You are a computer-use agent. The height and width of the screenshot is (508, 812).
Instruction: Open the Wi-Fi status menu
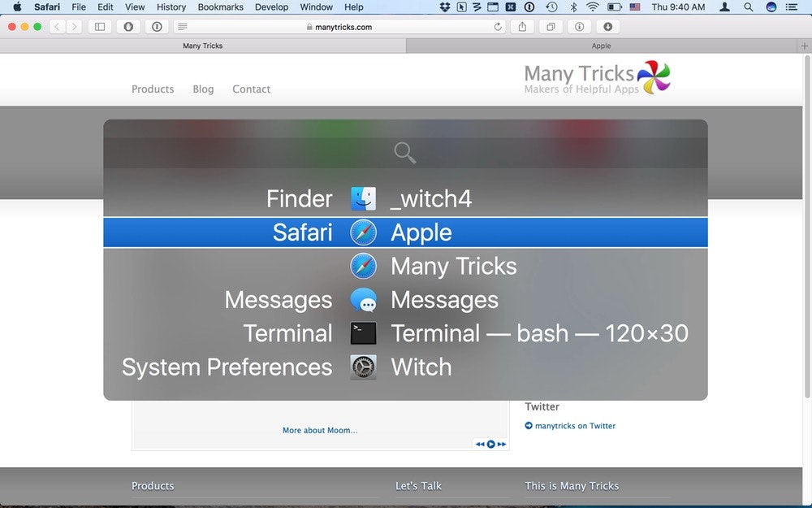(x=593, y=7)
